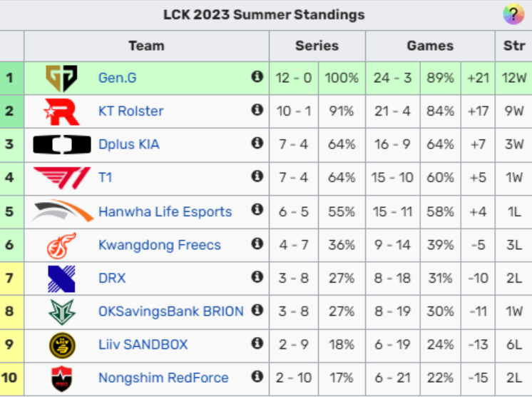Open the info icon next to Gen.G

(257, 76)
